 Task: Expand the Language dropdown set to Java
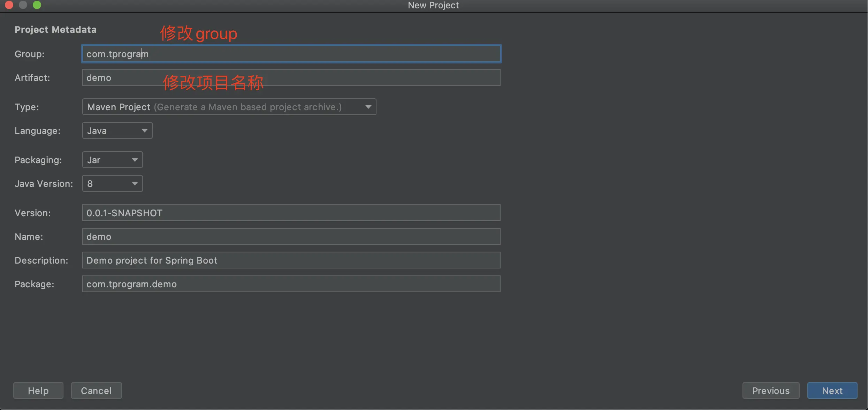coord(117,130)
